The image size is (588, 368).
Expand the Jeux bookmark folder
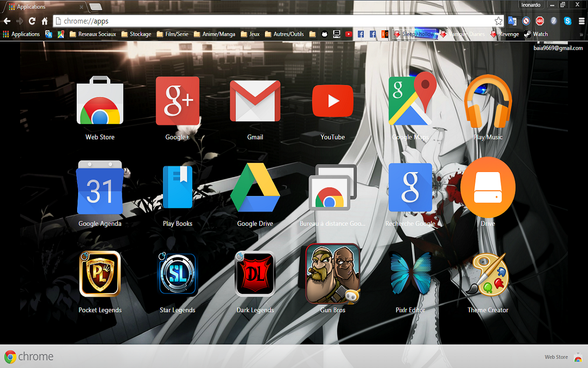[250, 34]
